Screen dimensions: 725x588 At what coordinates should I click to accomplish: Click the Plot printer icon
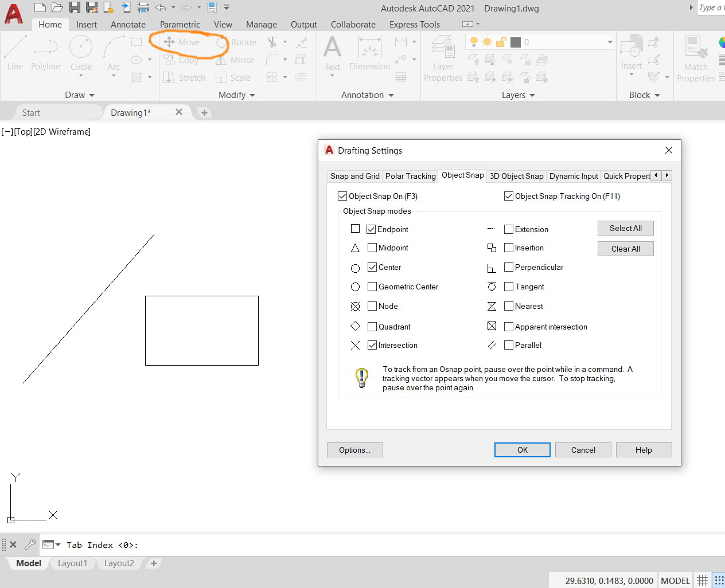(x=143, y=7)
